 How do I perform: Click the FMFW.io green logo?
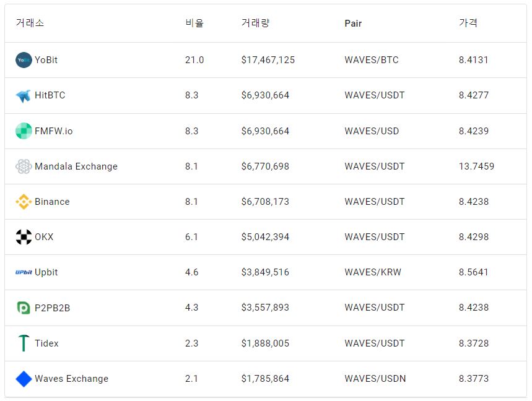pos(24,131)
